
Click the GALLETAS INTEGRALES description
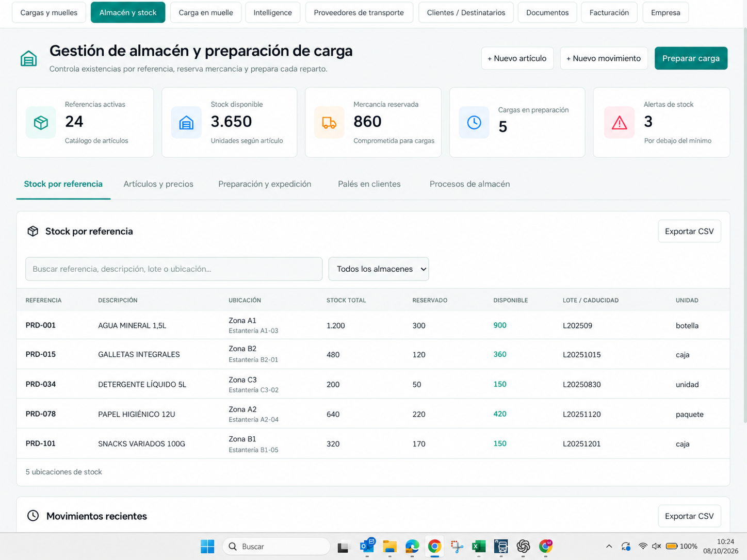pyautogui.click(x=139, y=355)
